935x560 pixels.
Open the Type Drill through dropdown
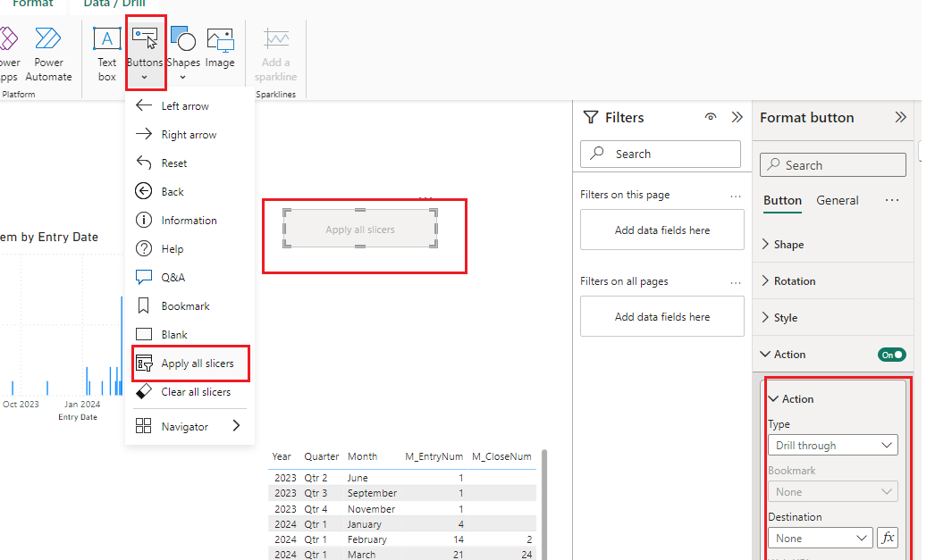[832, 445]
